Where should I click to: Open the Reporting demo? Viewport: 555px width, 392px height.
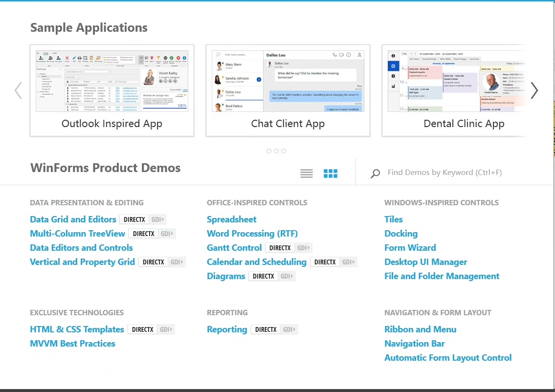point(227,329)
